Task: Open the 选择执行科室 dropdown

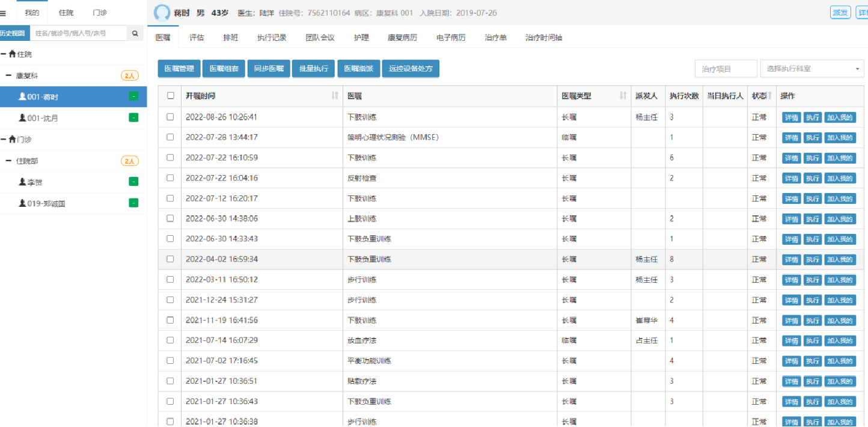Action: tap(811, 69)
